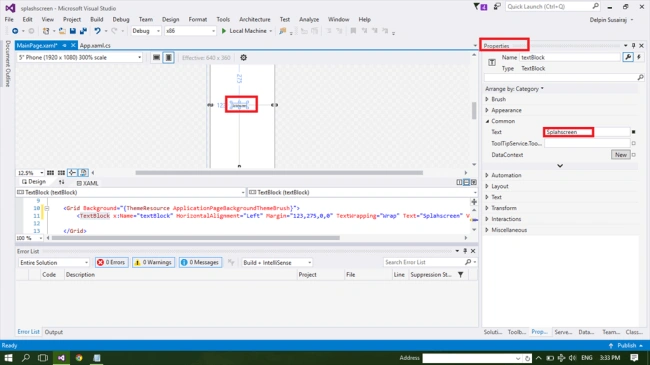Open Task View on taskbar
Viewport: 650px width, 365px height.
pos(43,358)
